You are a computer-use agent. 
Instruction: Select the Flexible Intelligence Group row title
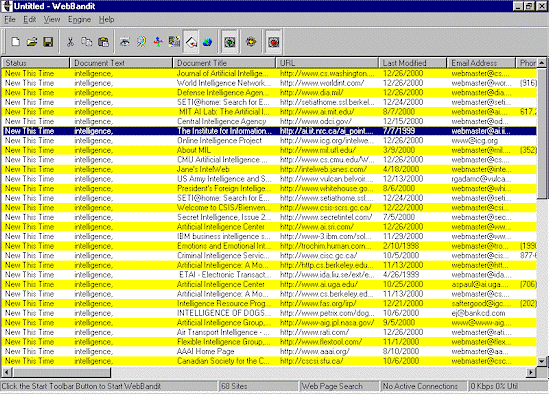223,342
